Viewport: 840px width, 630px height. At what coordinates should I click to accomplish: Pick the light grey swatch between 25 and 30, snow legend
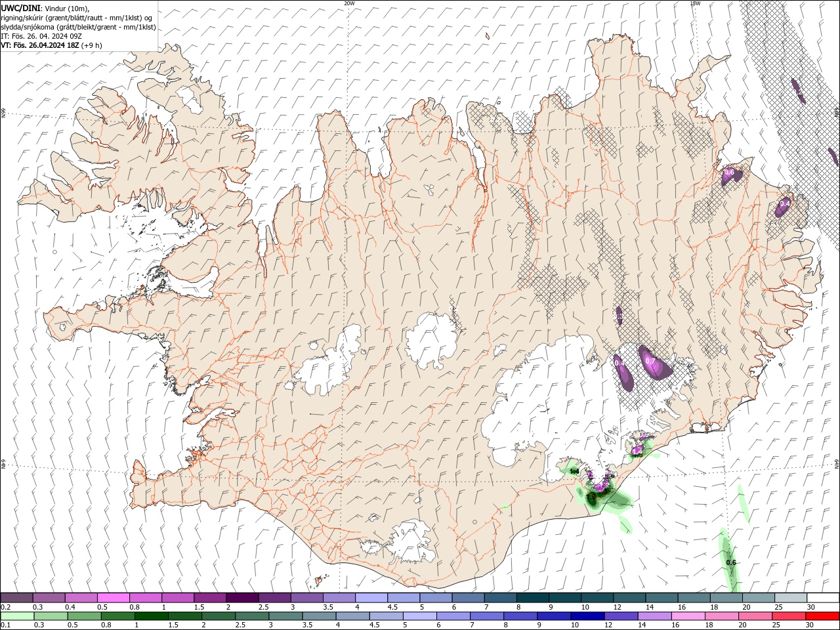[x=790, y=598]
